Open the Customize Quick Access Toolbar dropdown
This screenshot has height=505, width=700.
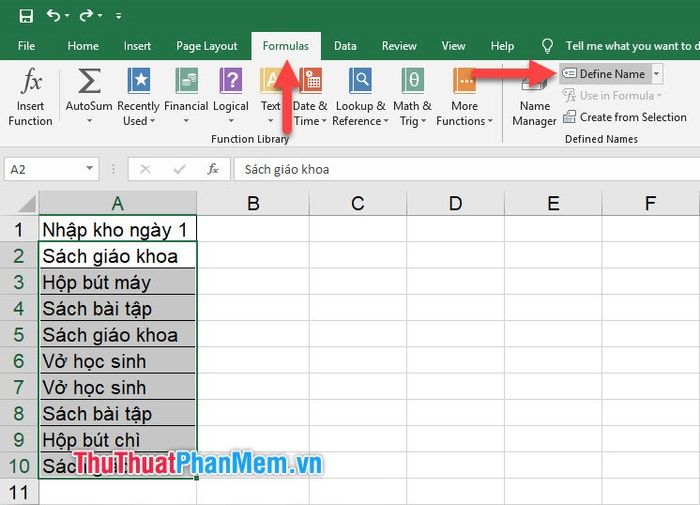pos(118,16)
